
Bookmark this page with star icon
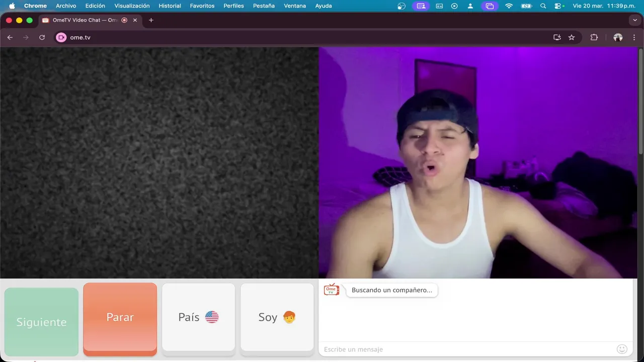572,37
